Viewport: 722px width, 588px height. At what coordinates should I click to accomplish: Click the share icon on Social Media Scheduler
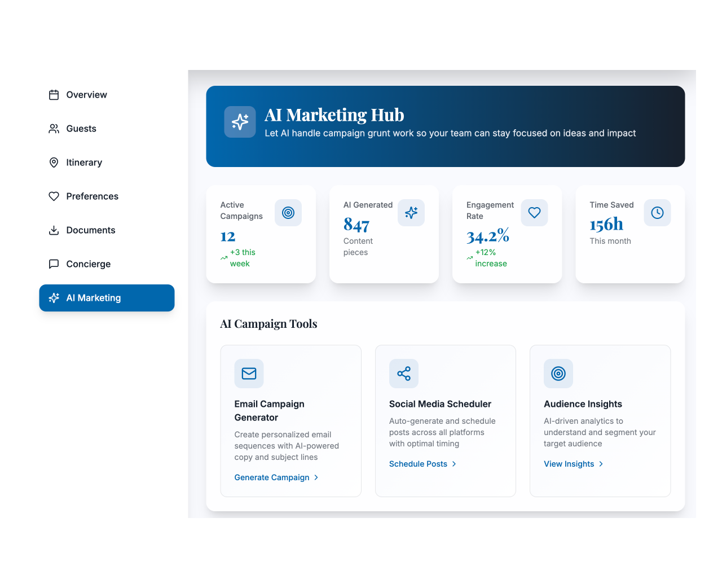(403, 374)
